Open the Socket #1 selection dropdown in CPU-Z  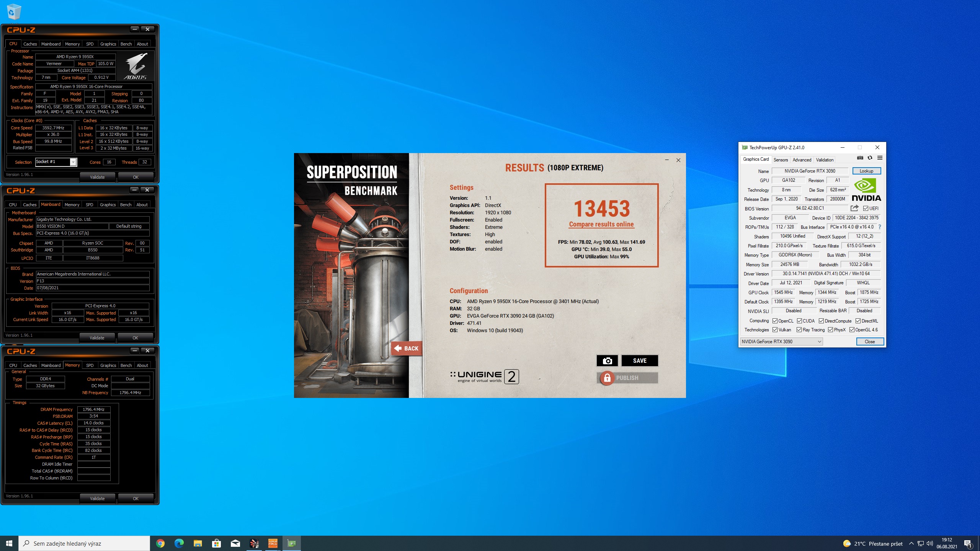pos(56,162)
